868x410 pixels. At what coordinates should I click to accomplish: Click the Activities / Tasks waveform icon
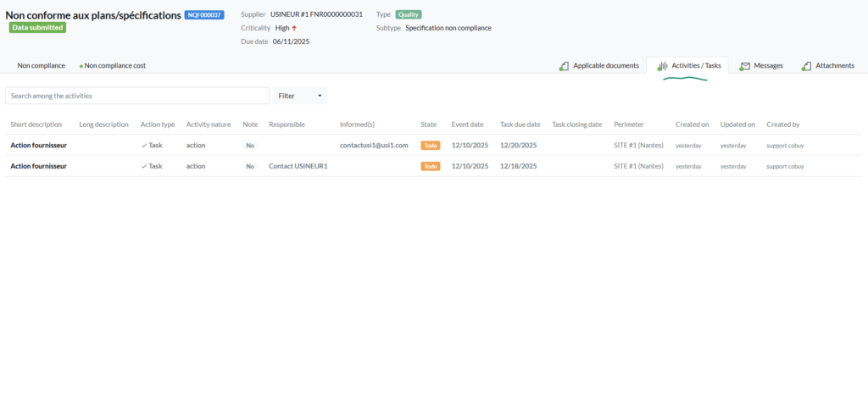click(x=662, y=66)
